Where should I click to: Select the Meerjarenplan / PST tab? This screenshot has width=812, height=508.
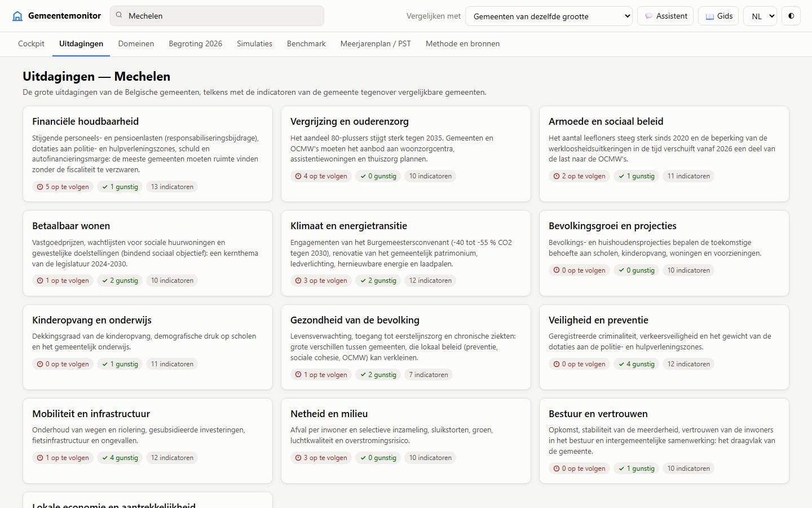coord(376,43)
